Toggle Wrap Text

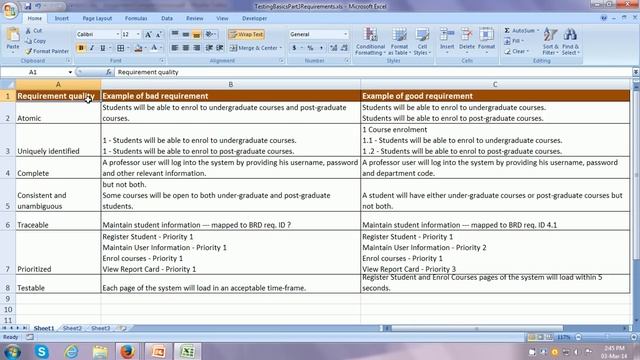(246, 34)
